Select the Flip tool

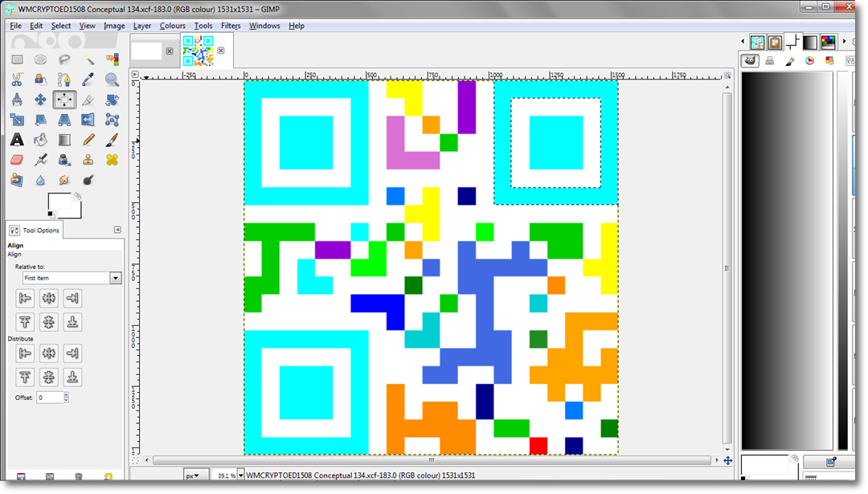coord(88,120)
